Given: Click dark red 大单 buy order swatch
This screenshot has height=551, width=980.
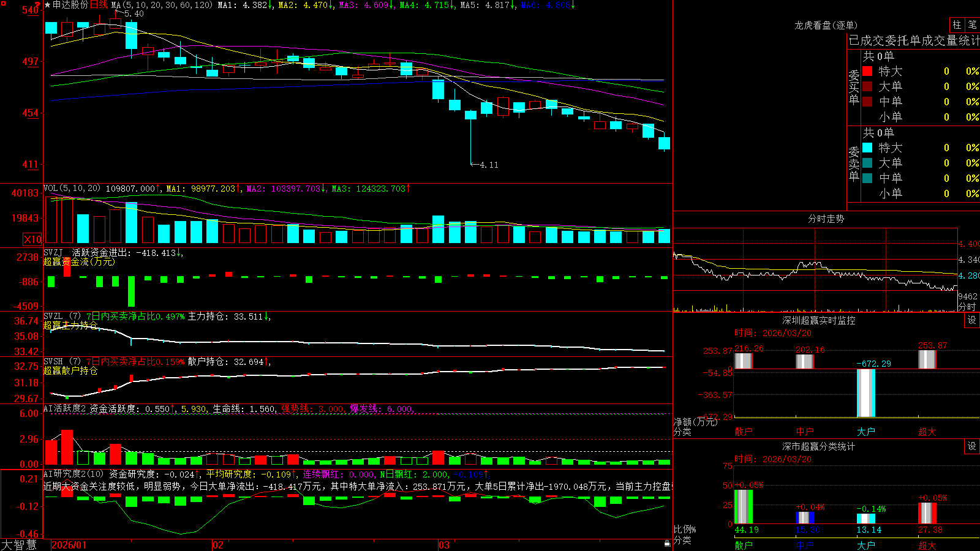Looking at the screenshot, I should tap(867, 86).
